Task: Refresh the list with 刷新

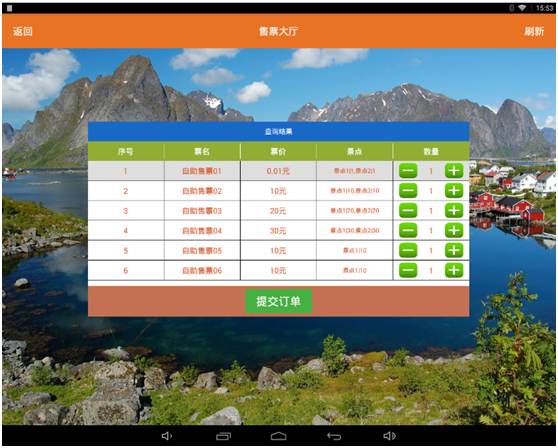Action: click(534, 31)
